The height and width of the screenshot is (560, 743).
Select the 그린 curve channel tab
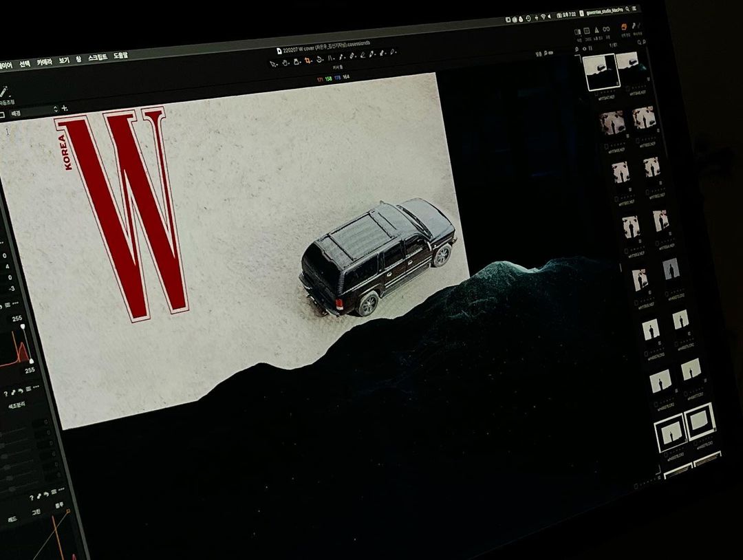click(36, 512)
